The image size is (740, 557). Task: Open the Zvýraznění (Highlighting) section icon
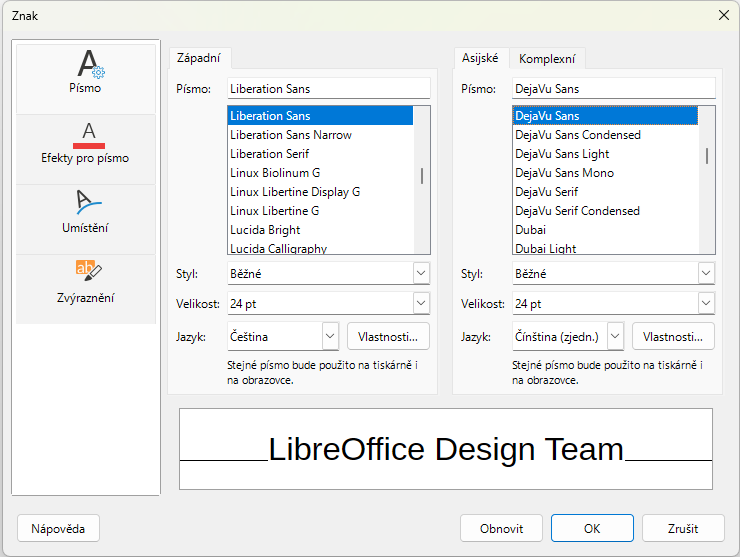click(x=85, y=289)
